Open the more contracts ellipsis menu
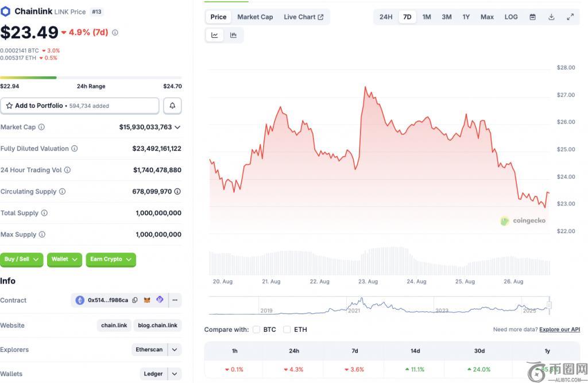This screenshot has width=588, height=383. (x=175, y=300)
